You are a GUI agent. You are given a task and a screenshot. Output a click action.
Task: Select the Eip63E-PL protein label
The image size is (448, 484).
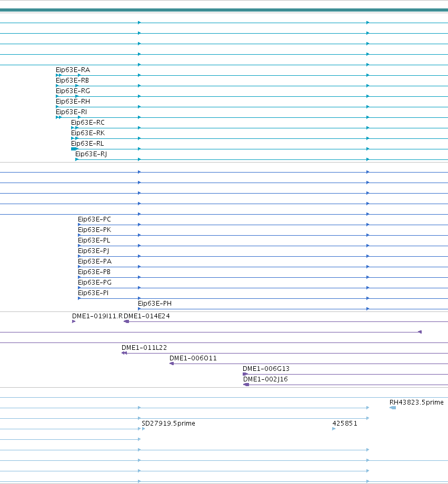94,240
